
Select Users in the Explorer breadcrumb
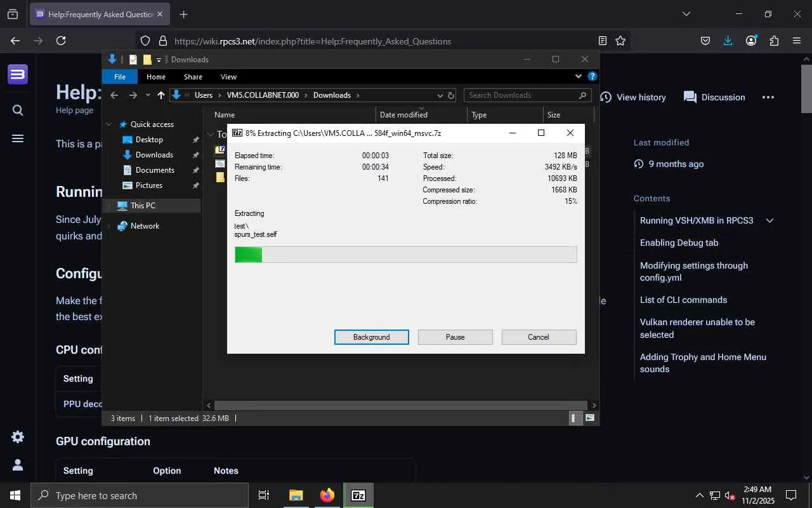(204, 95)
